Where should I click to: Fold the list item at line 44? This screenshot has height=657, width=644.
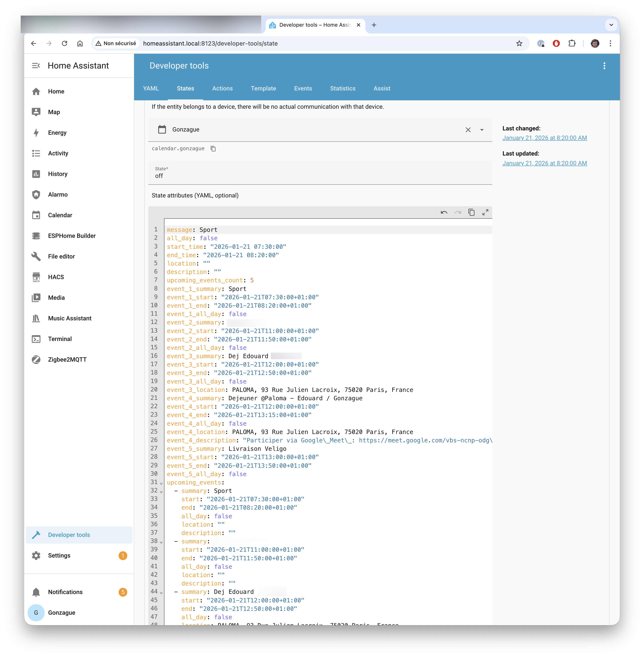(161, 592)
